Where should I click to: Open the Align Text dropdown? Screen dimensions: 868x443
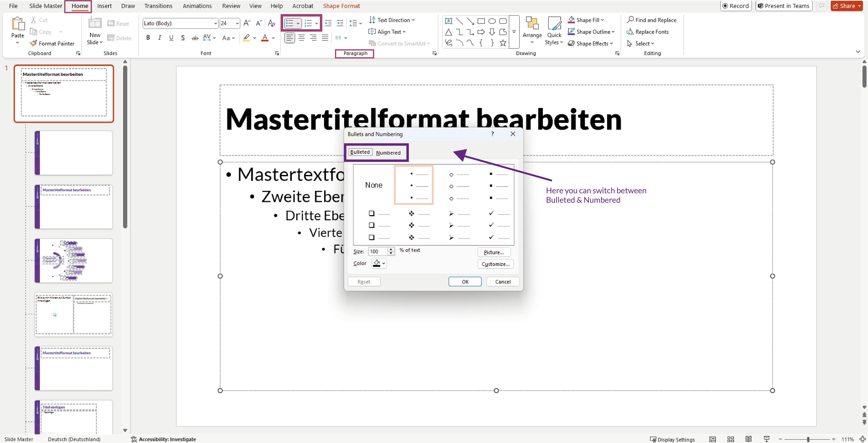(x=387, y=32)
